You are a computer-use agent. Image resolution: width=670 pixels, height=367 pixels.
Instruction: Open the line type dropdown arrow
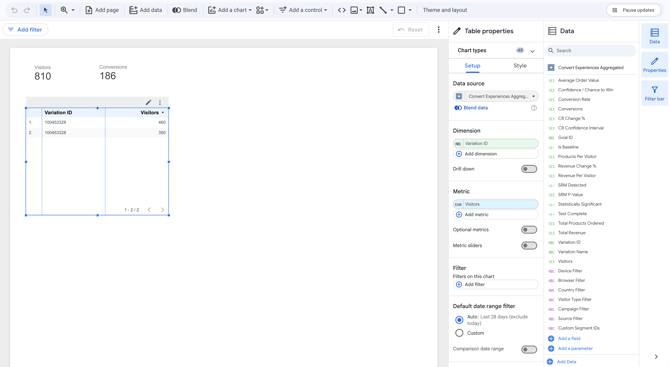[x=391, y=10]
